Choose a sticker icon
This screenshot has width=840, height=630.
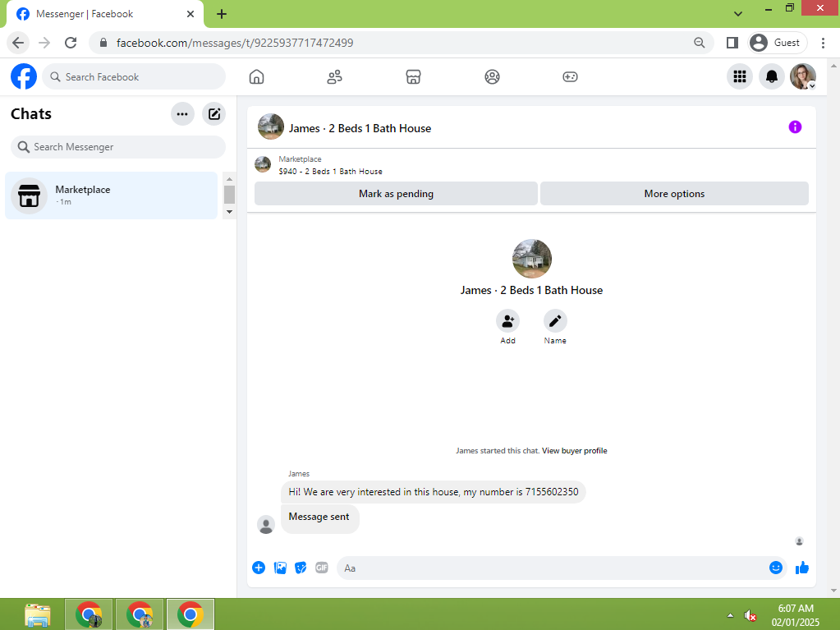(x=301, y=568)
